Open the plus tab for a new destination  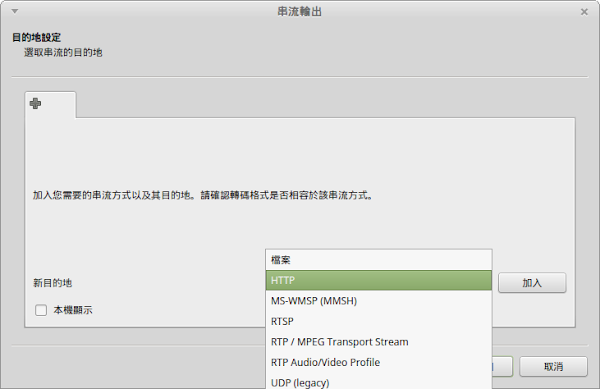(50, 104)
